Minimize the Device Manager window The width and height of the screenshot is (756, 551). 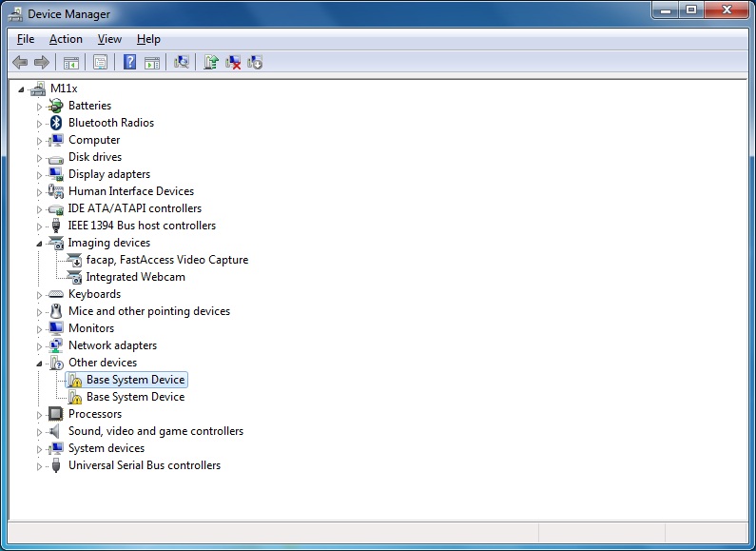(666, 10)
